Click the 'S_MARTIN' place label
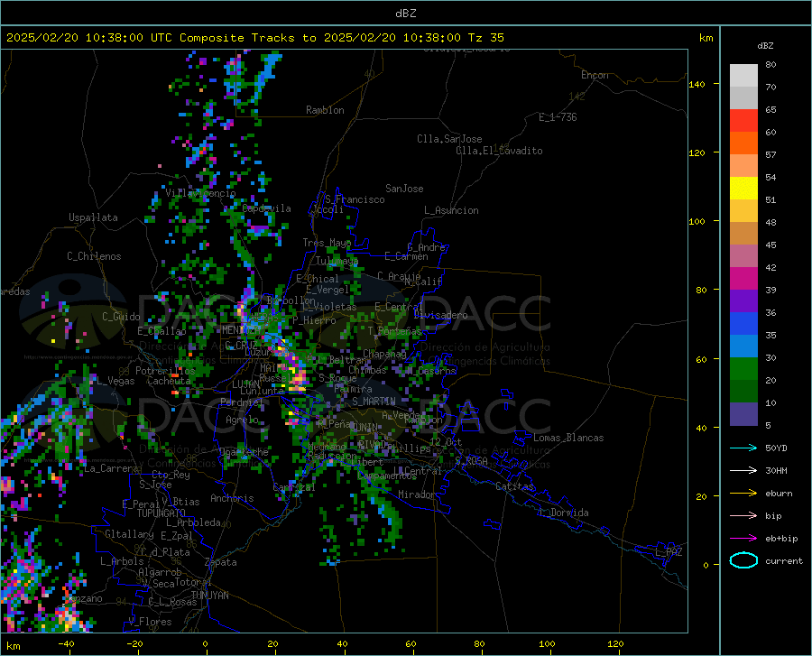812x656 pixels. [374, 402]
